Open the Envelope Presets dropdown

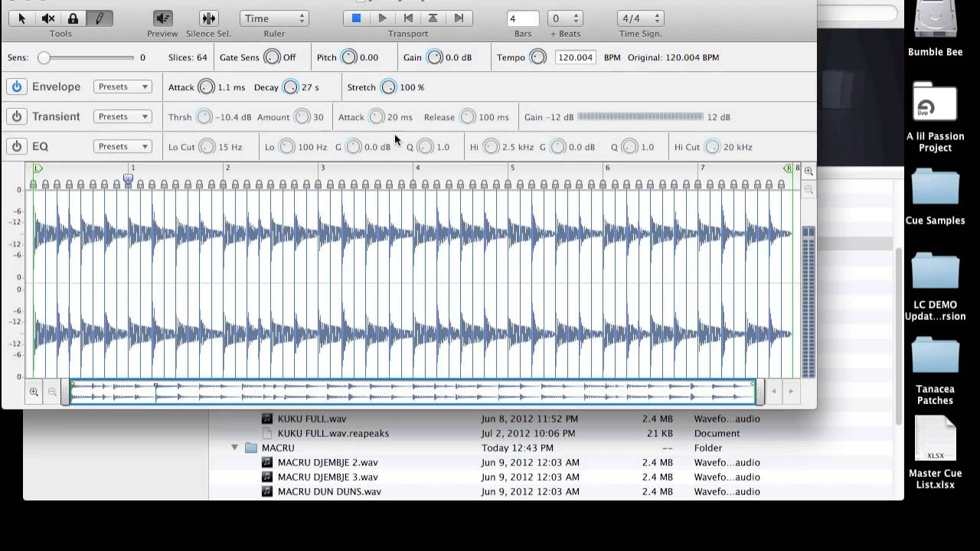[122, 86]
